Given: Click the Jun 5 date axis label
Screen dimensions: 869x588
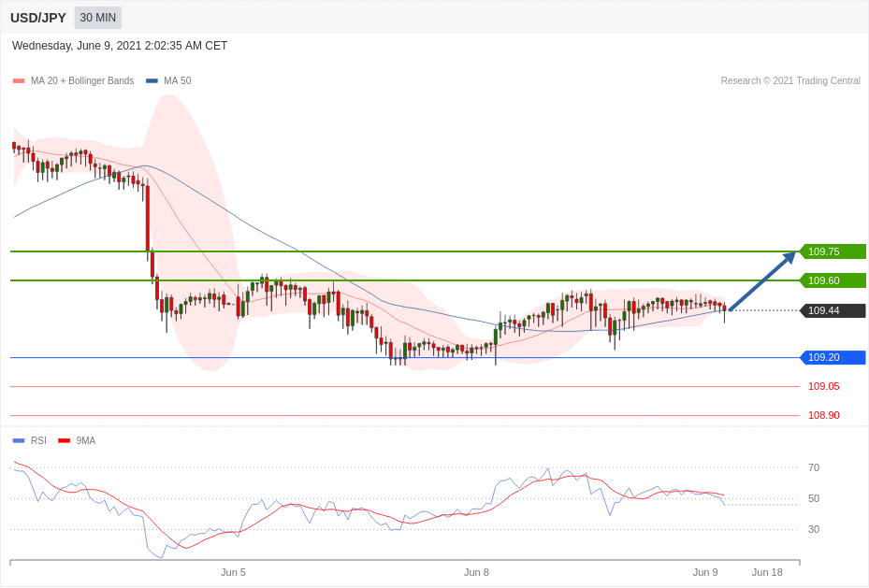Looking at the screenshot, I should (x=233, y=572).
